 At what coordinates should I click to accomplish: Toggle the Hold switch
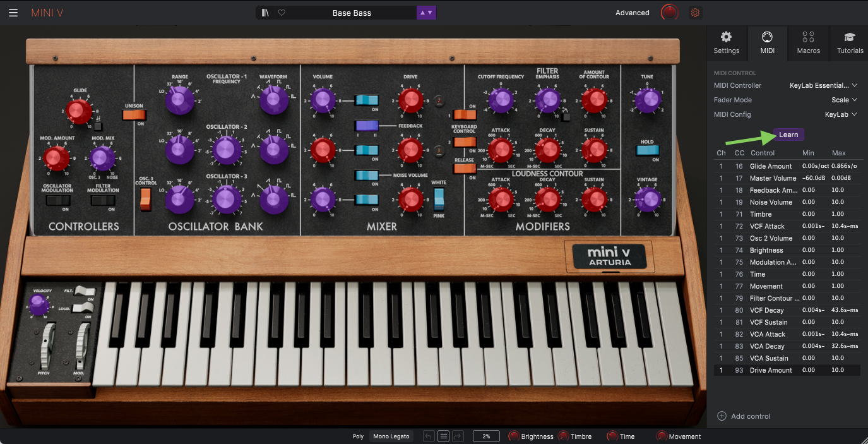click(x=647, y=150)
